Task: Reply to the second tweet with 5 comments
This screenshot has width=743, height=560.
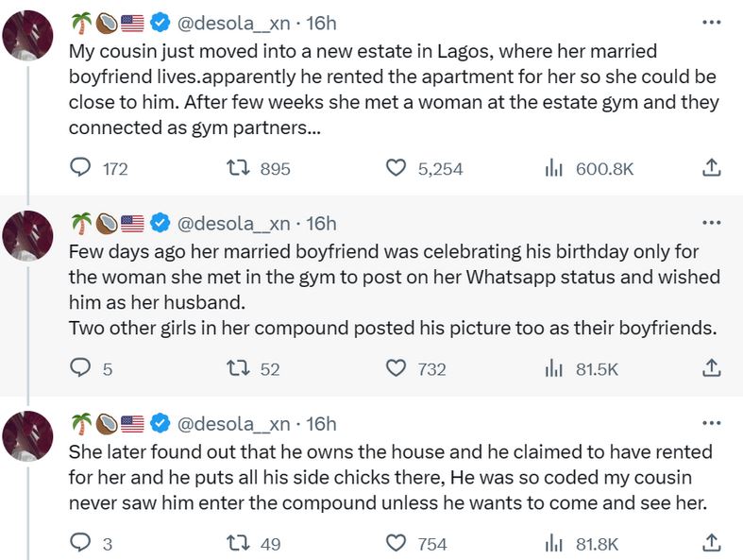Action: click(x=83, y=368)
